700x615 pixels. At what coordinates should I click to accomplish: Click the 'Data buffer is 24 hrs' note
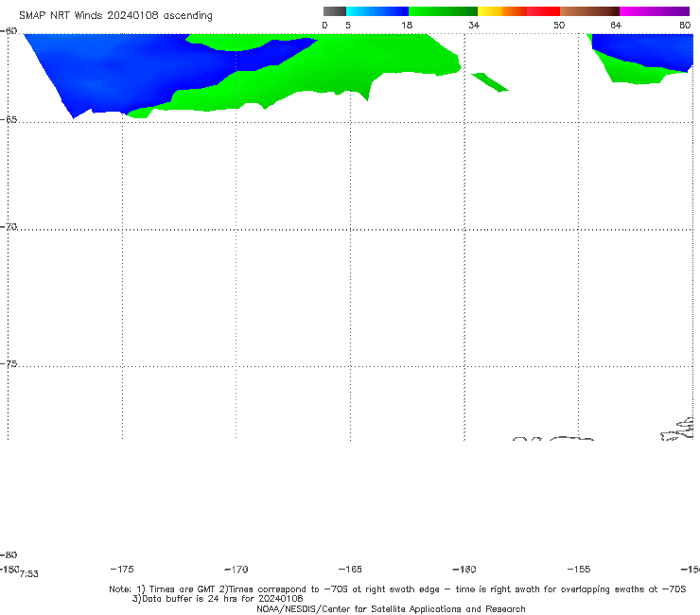tap(218, 599)
